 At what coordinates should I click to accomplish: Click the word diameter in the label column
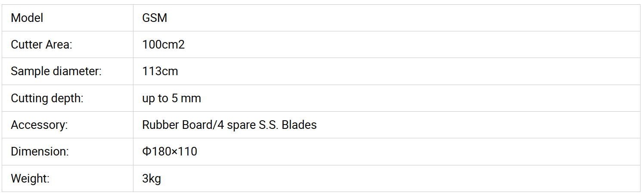tap(77, 71)
